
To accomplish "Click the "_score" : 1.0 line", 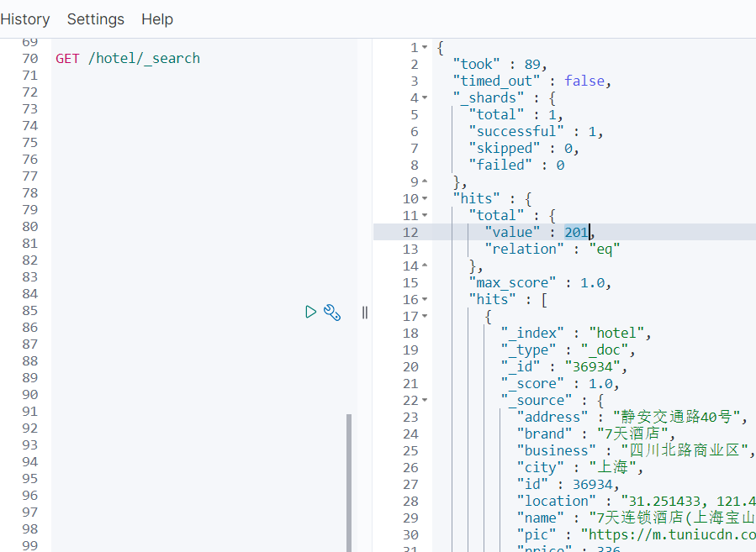I will [x=560, y=384].
